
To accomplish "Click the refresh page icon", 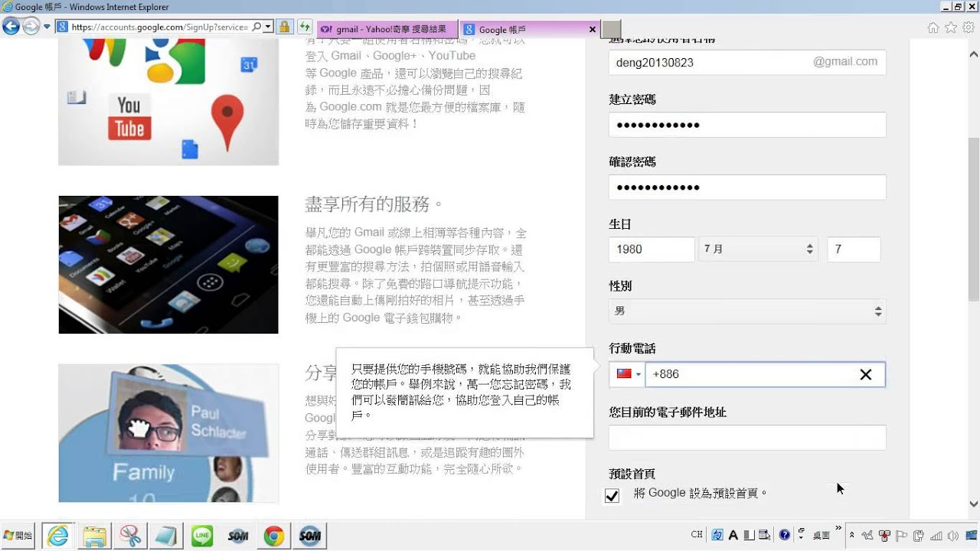I will point(304,27).
